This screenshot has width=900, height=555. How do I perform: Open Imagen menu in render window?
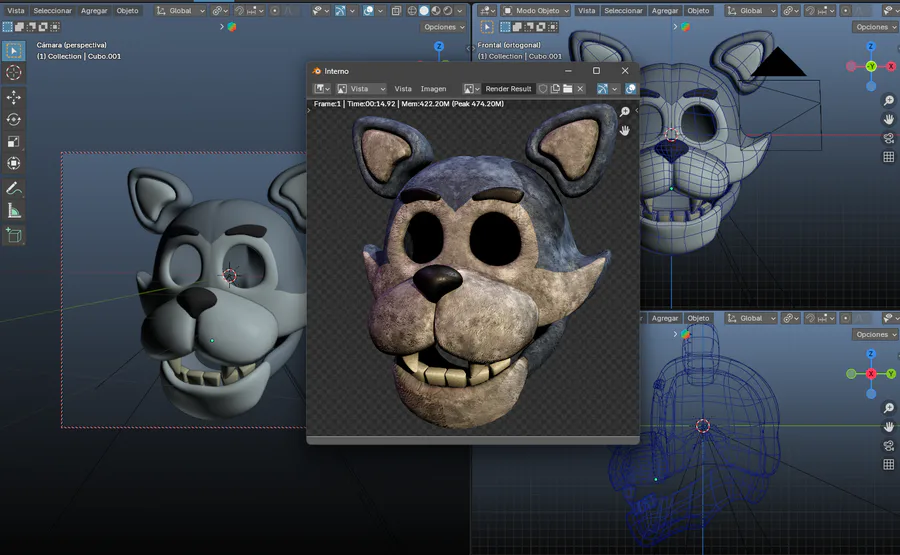[433, 88]
